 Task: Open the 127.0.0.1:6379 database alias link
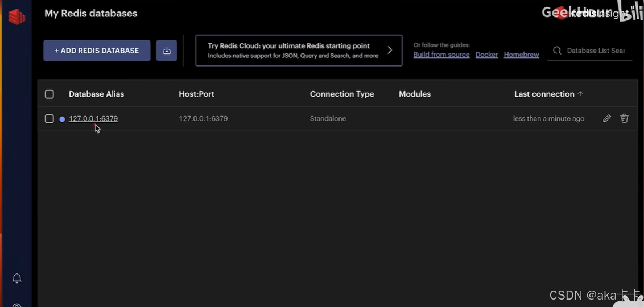(93, 119)
